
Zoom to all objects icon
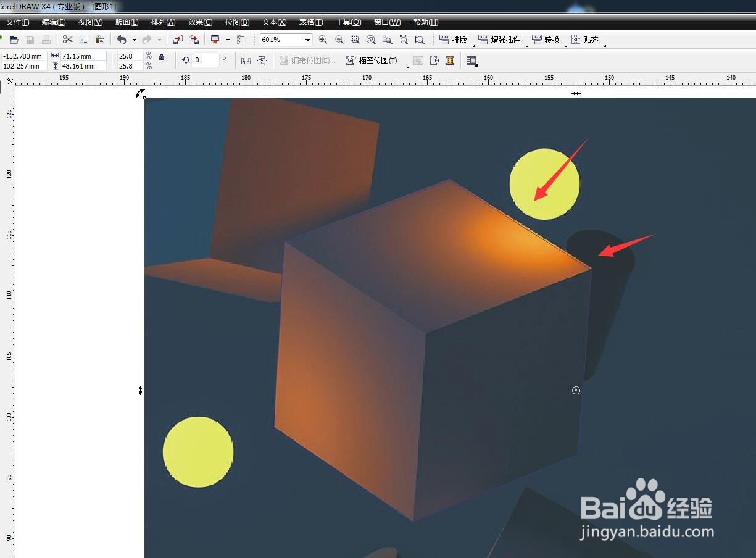[372, 40]
